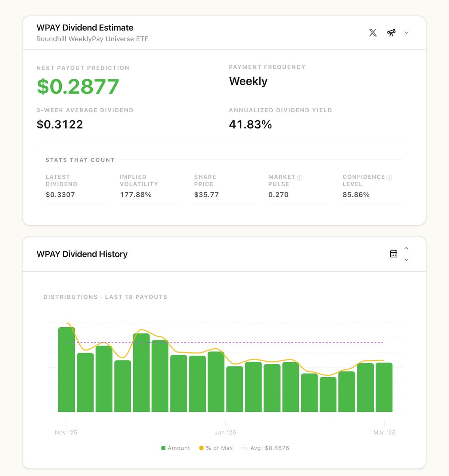Open the Market Pulse info tooltip
Image resolution: width=449 pixels, height=476 pixels.
(x=300, y=177)
